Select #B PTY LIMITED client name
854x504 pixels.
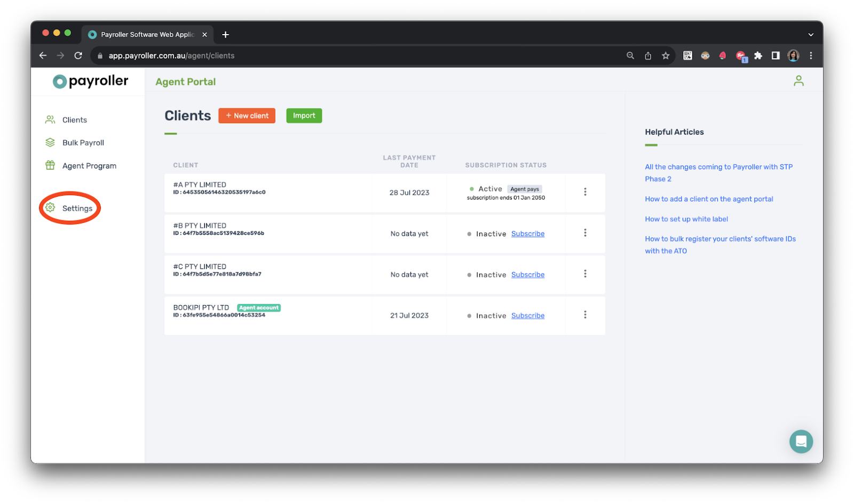coord(200,226)
